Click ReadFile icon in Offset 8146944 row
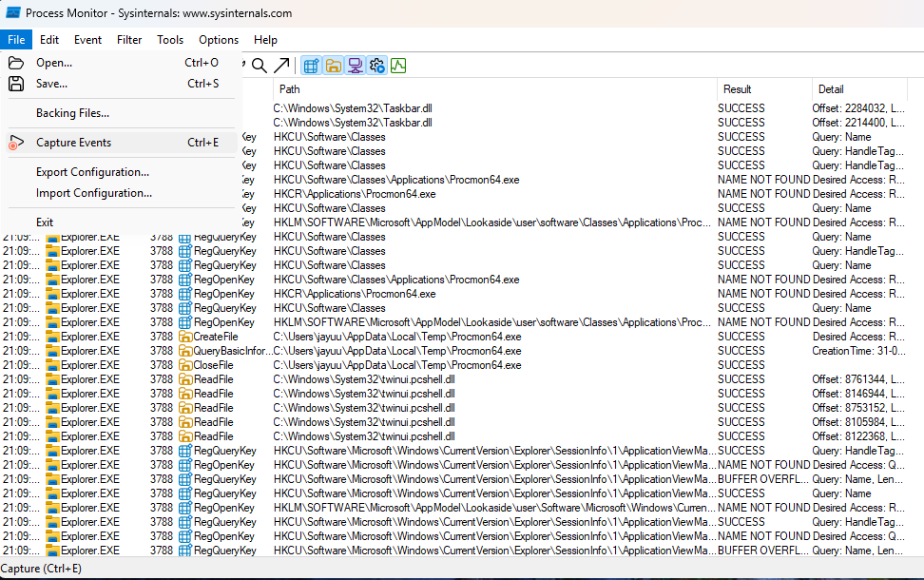The height and width of the screenshot is (580, 924). pyautogui.click(x=185, y=394)
